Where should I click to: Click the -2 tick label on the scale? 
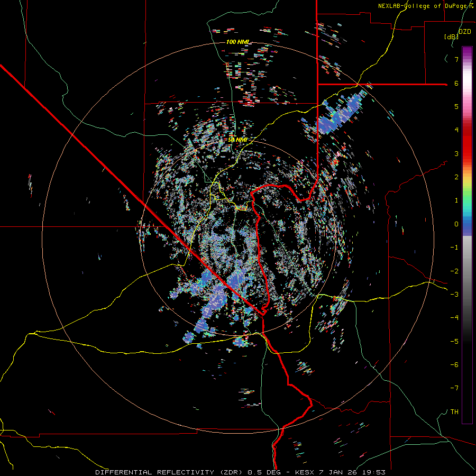(x=454, y=271)
